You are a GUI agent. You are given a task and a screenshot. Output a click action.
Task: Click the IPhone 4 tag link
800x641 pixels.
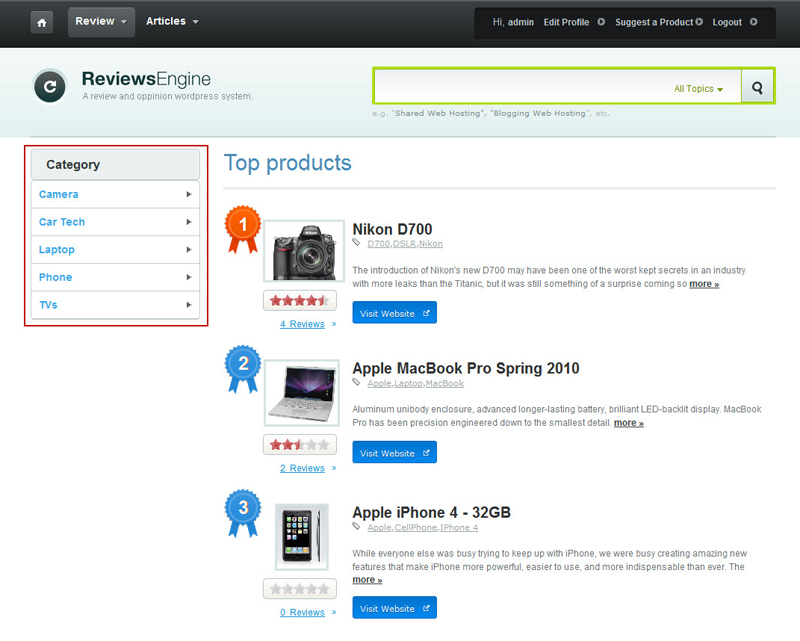(459, 527)
